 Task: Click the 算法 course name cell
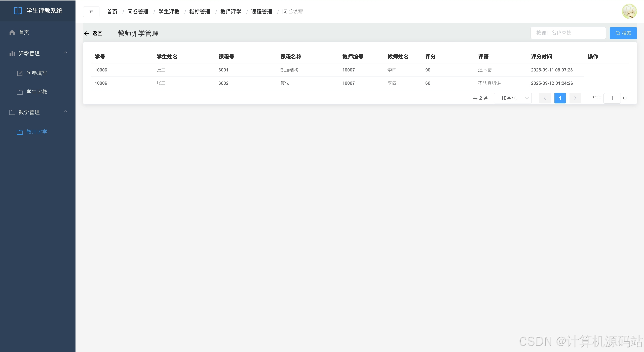click(x=285, y=83)
